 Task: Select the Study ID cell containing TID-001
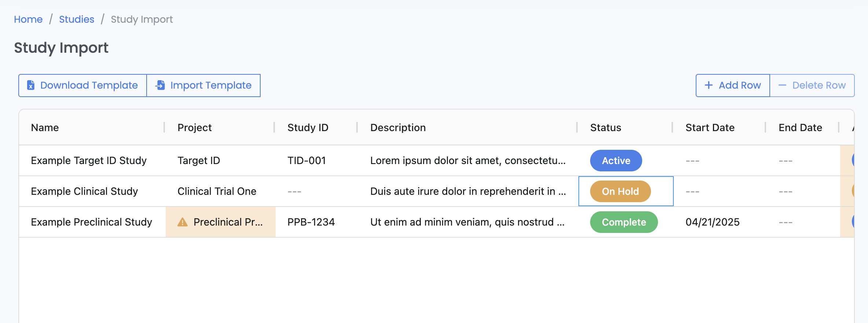tap(306, 160)
